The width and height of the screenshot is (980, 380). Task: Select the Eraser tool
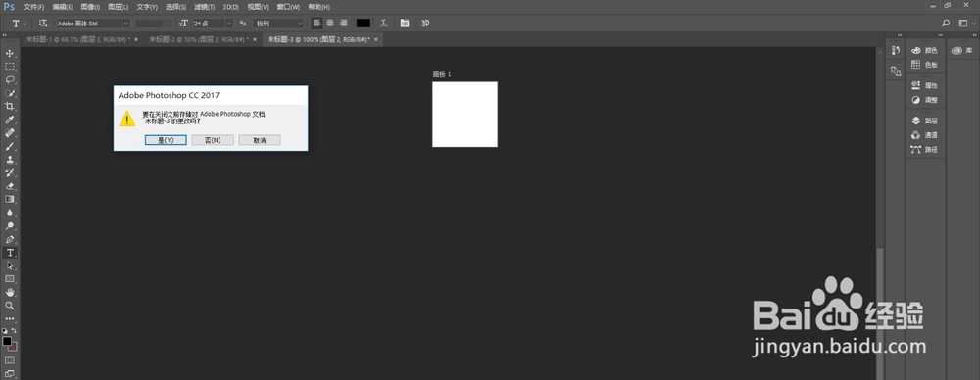(x=10, y=186)
